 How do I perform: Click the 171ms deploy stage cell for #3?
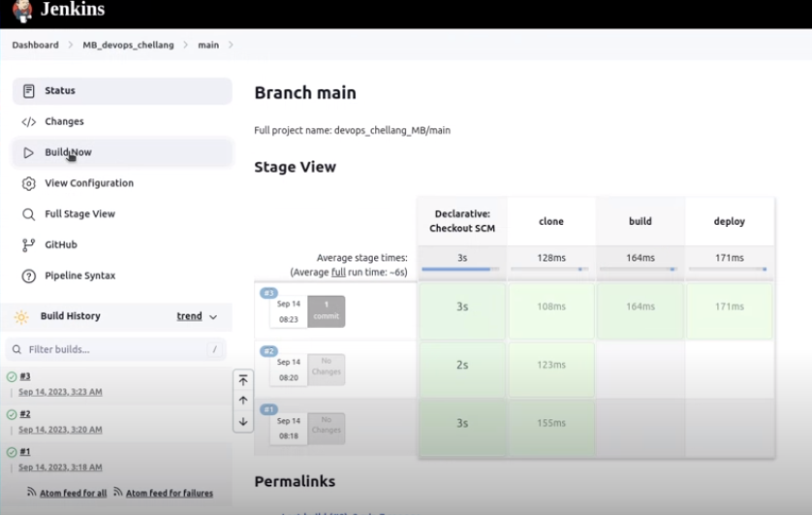click(729, 311)
